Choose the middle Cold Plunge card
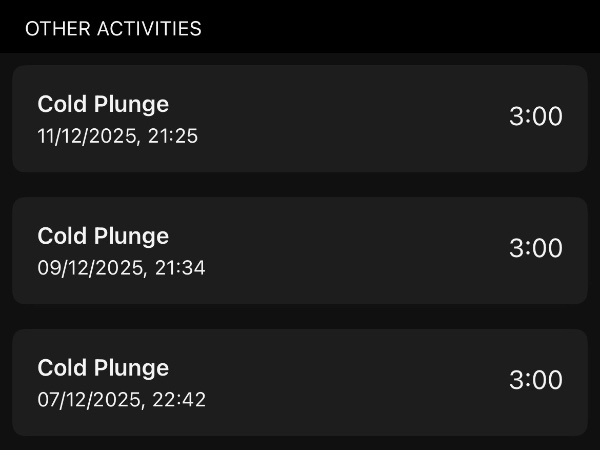This screenshot has width=600, height=450. click(299, 251)
